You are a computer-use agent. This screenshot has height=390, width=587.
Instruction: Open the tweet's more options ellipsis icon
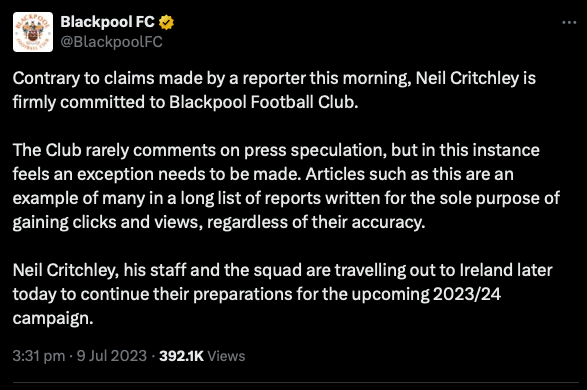(569, 22)
